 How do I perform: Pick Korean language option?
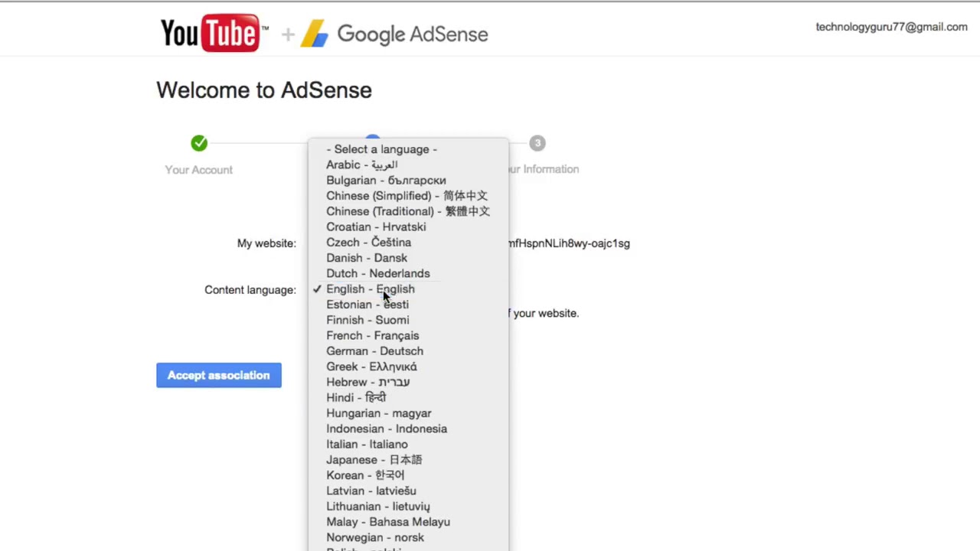tap(365, 475)
